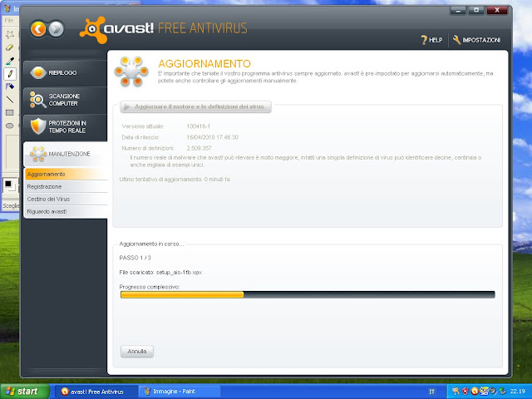Screen dimensions: 532x399
Task: Click Paint's foreground/background color box
Action: (10, 185)
